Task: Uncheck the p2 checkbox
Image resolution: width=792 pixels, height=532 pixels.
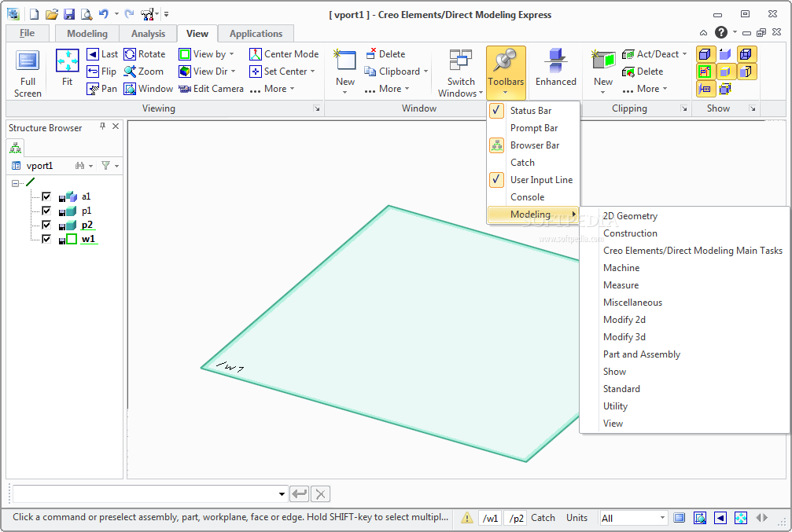Action: pyautogui.click(x=46, y=225)
